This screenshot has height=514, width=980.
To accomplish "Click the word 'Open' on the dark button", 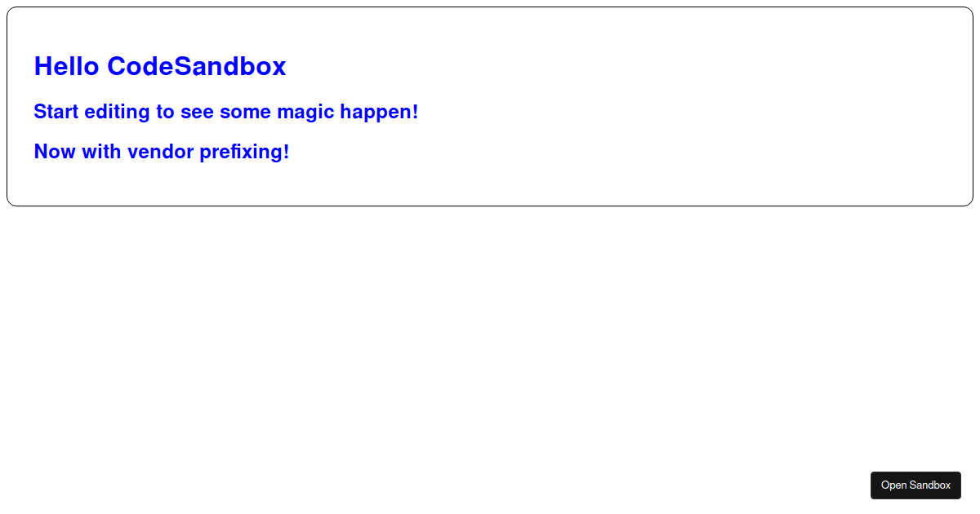I will [x=893, y=485].
